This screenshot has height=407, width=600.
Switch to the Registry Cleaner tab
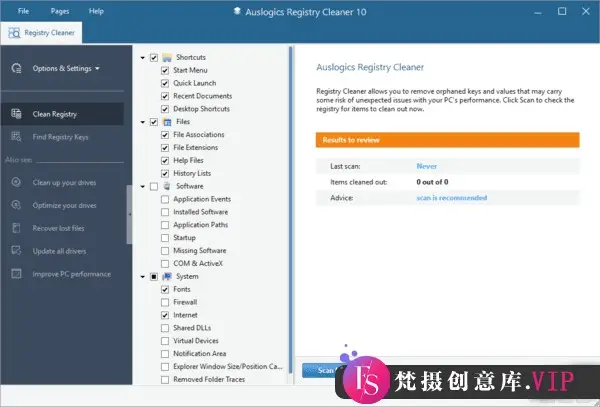[41, 33]
